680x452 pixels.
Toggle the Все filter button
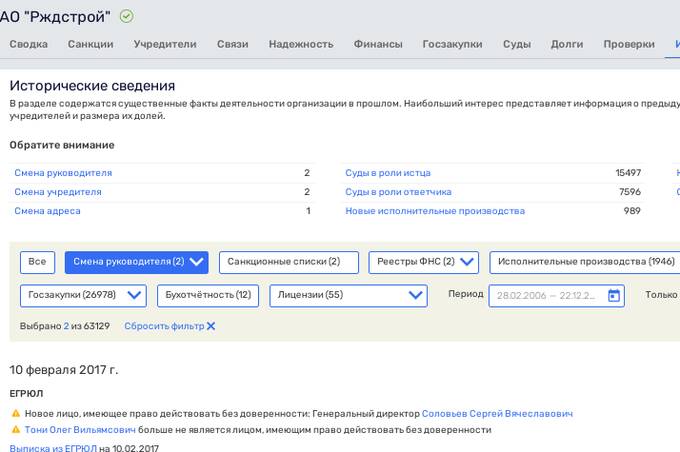pos(37,262)
